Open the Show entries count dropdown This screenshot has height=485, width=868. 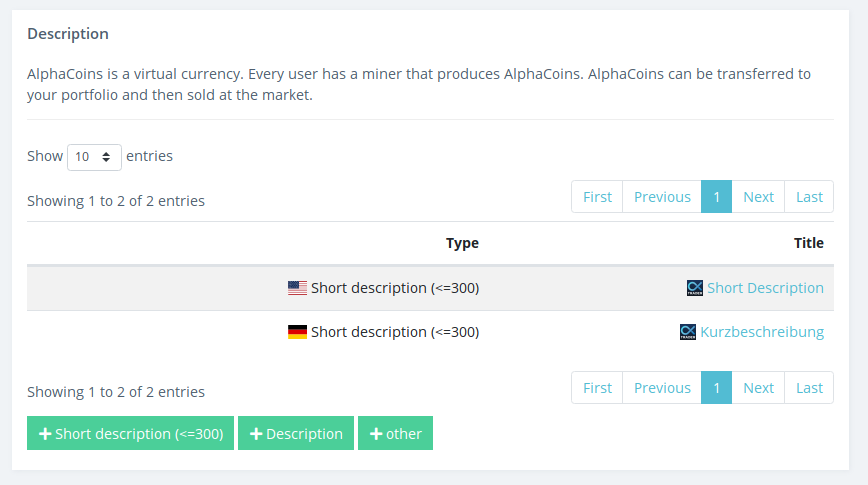[x=94, y=157]
